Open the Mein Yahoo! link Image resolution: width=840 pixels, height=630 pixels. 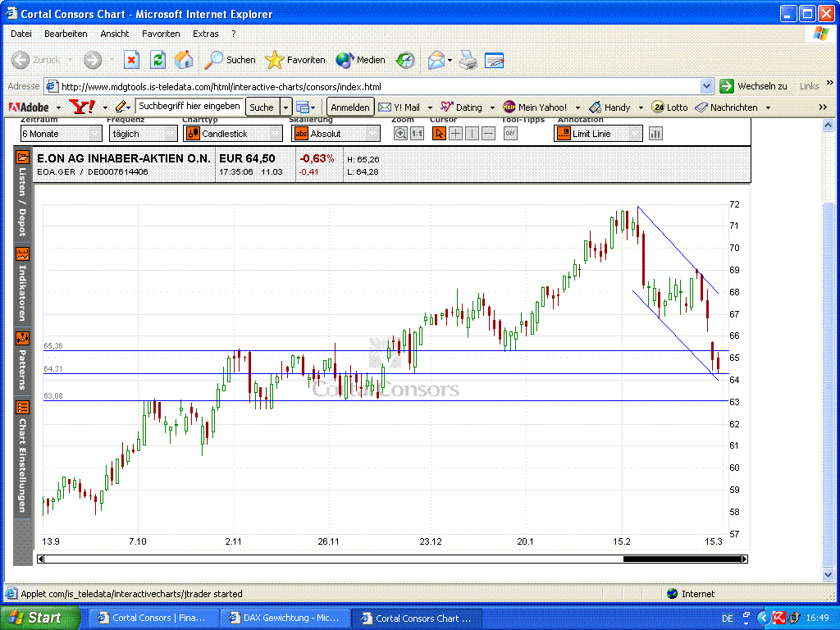[x=535, y=107]
